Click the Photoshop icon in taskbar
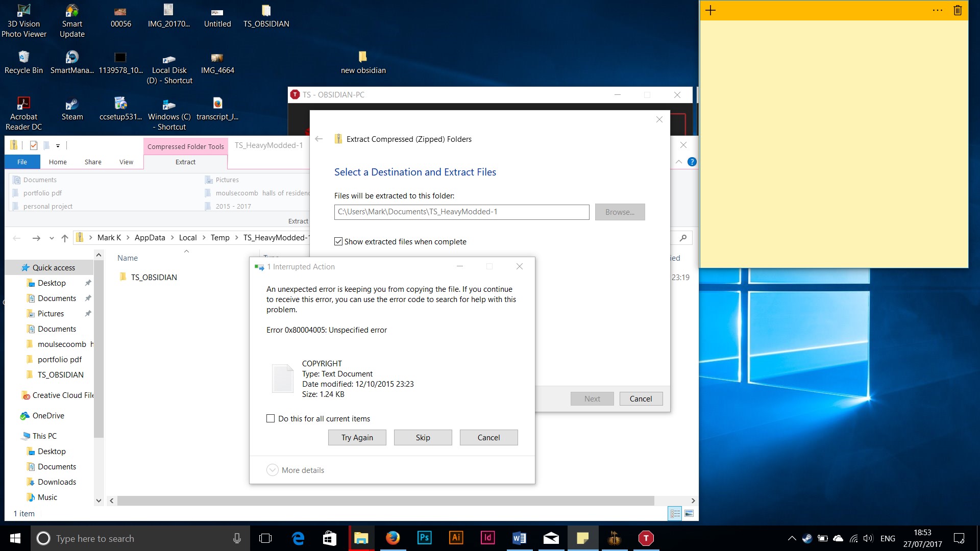980x551 pixels. pos(424,538)
